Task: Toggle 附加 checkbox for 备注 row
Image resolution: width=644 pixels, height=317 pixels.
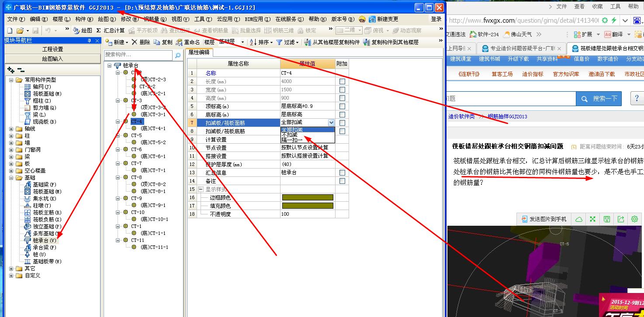Action: tap(342, 181)
